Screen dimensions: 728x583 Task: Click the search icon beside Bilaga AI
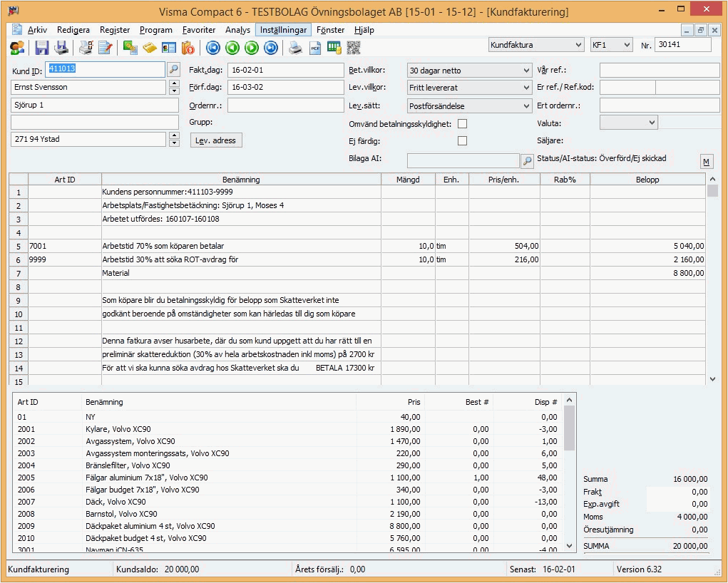point(527,161)
